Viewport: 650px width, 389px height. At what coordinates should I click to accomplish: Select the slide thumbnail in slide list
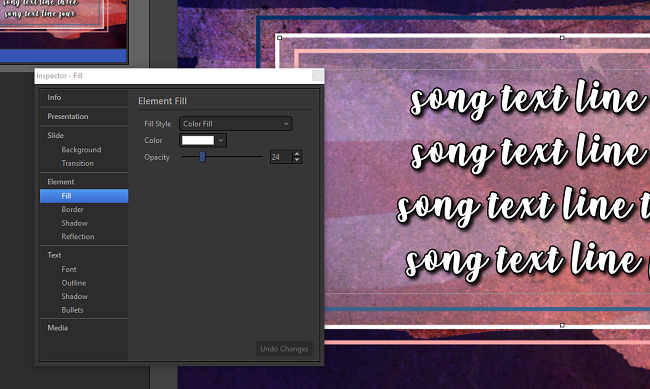63,31
